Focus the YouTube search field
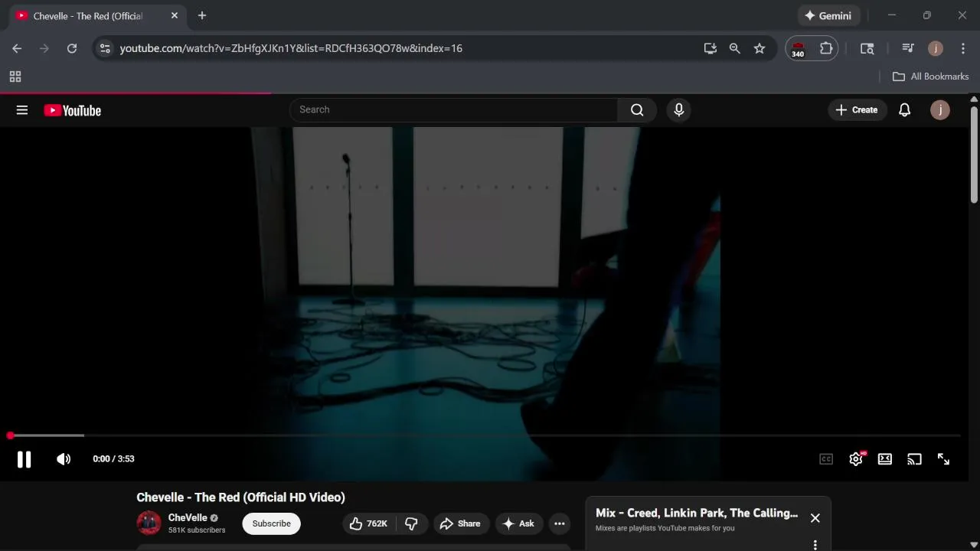Screen dimensions: 980x551 (x=454, y=109)
